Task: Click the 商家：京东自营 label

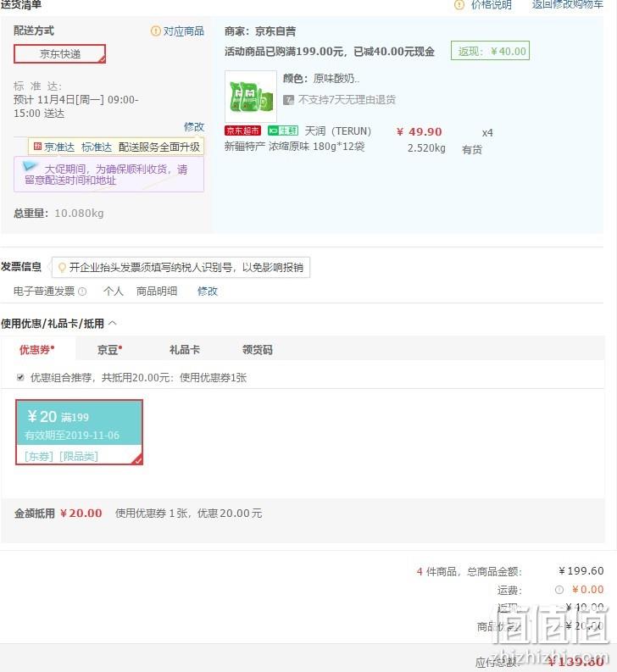Action: pyautogui.click(x=260, y=31)
